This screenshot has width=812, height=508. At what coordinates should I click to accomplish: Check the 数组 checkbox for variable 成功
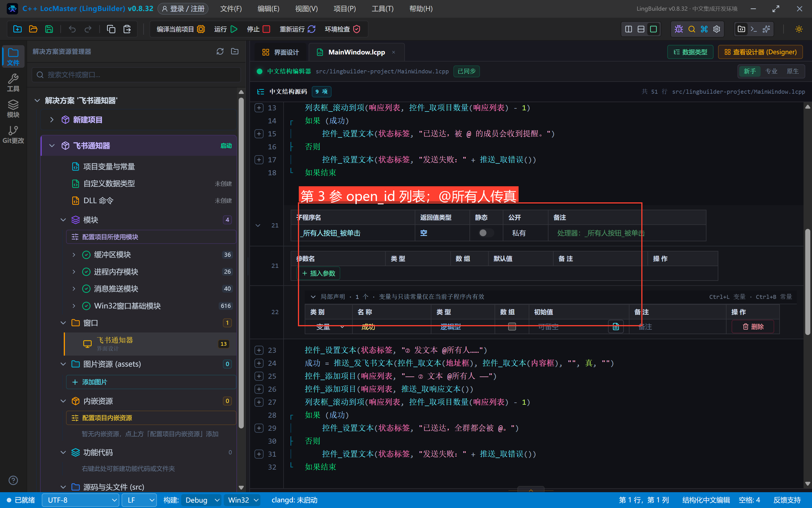pos(512,326)
